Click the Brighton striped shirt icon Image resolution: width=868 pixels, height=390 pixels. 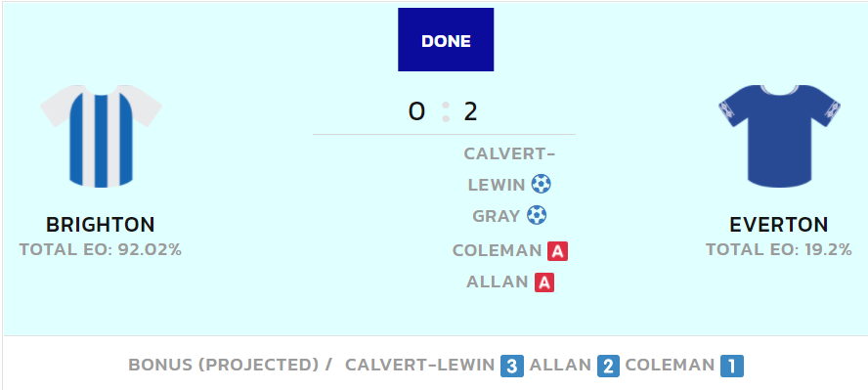[x=101, y=136]
